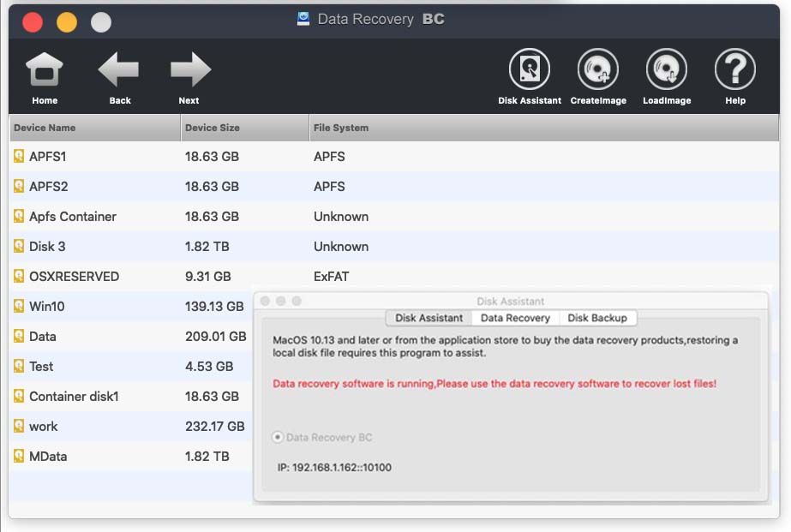Click the Next arrow icon
Viewport: 791px width, 532px height.
[190, 69]
